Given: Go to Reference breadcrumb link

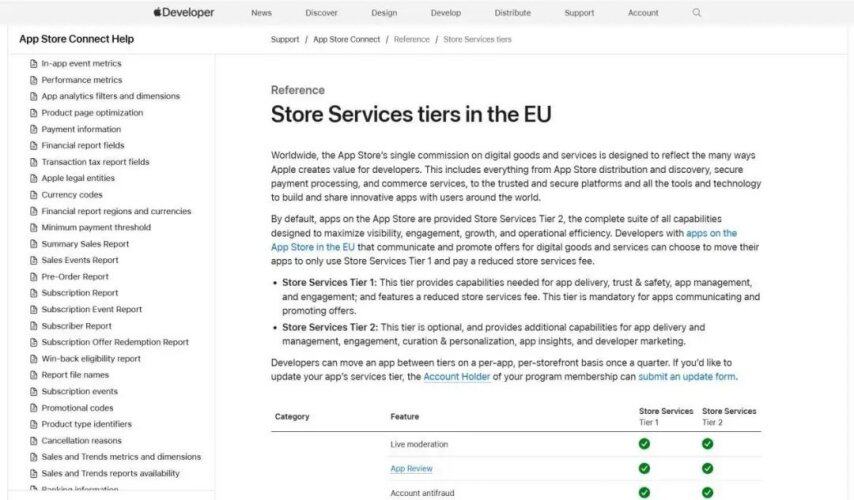Looking at the screenshot, I should [412, 39].
